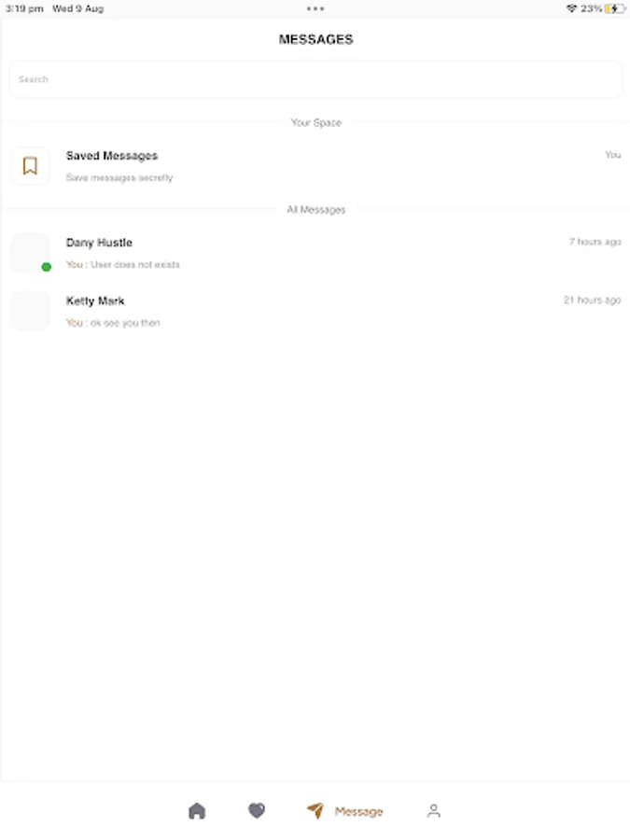Image resolution: width=630 pixels, height=840 pixels.
Task: Open Saved Messages chat
Action: point(315,166)
